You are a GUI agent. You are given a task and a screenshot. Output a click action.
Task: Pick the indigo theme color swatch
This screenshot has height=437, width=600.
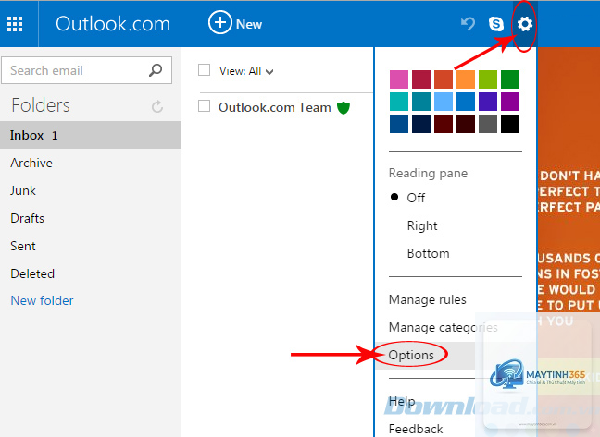click(x=488, y=101)
